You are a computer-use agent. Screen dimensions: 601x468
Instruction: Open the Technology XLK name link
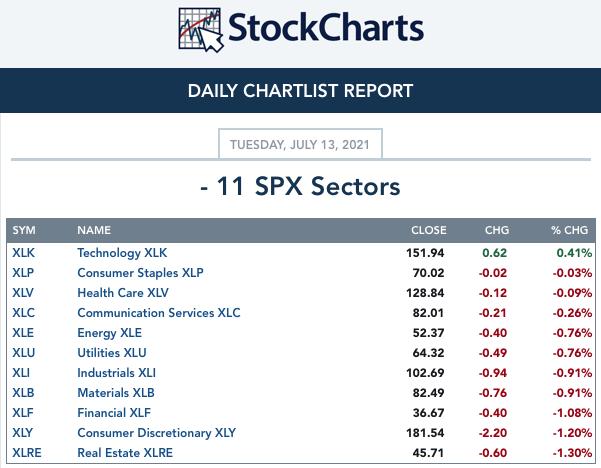tap(122, 253)
